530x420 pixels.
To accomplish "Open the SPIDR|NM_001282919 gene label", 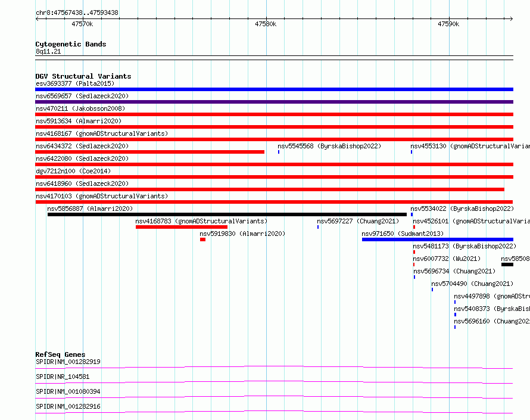I will point(68,362).
